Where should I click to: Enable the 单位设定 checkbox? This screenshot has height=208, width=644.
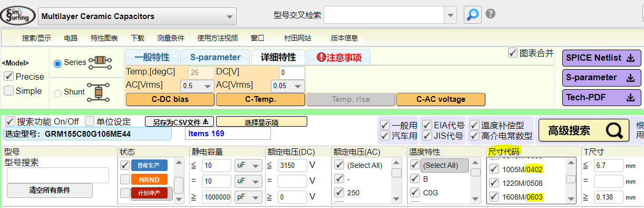pyautogui.click(x=90, y=121)
